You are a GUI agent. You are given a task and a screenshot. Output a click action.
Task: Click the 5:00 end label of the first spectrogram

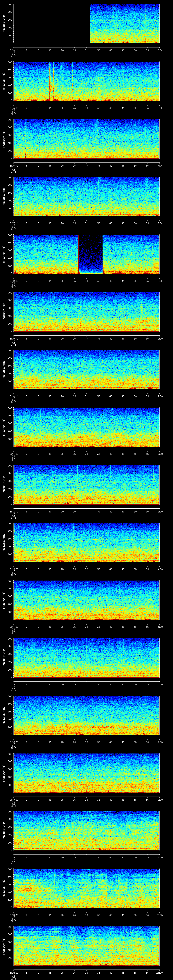(x=160, y=50)
